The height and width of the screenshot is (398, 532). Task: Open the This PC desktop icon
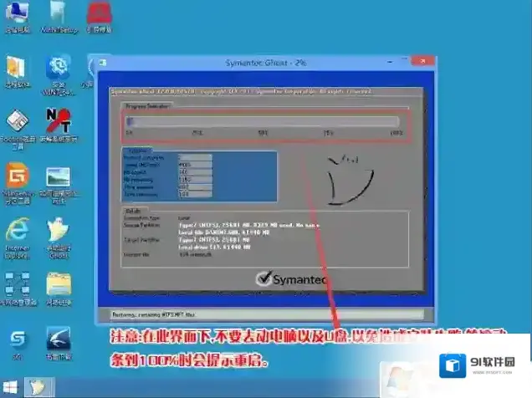pyautogui.click(x=15, y=15)
